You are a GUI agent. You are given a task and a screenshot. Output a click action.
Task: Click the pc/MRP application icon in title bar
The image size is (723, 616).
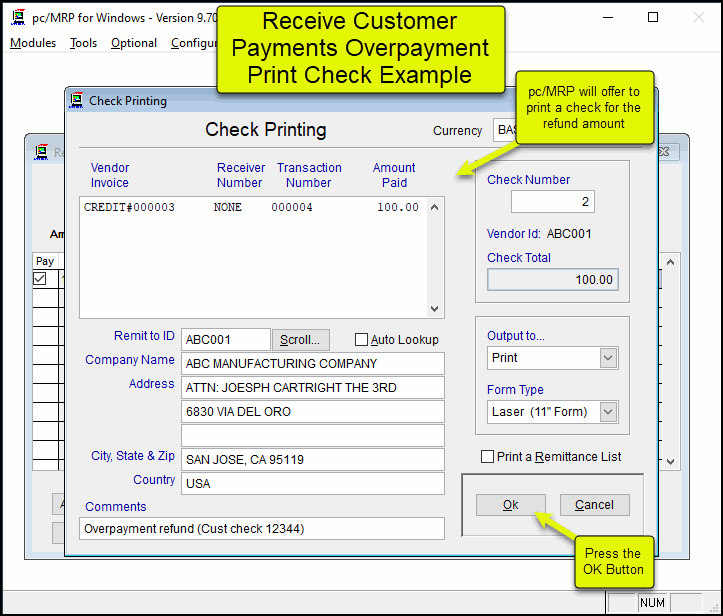point(17,17)
